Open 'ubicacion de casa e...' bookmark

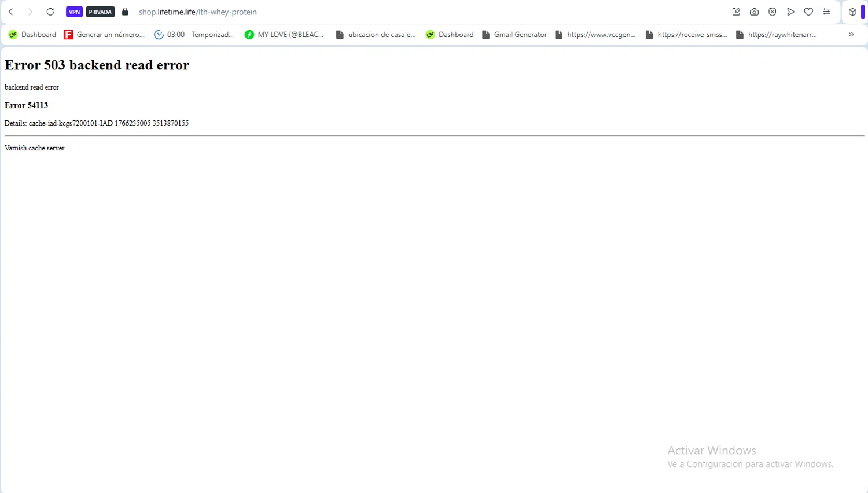(376, 35)
